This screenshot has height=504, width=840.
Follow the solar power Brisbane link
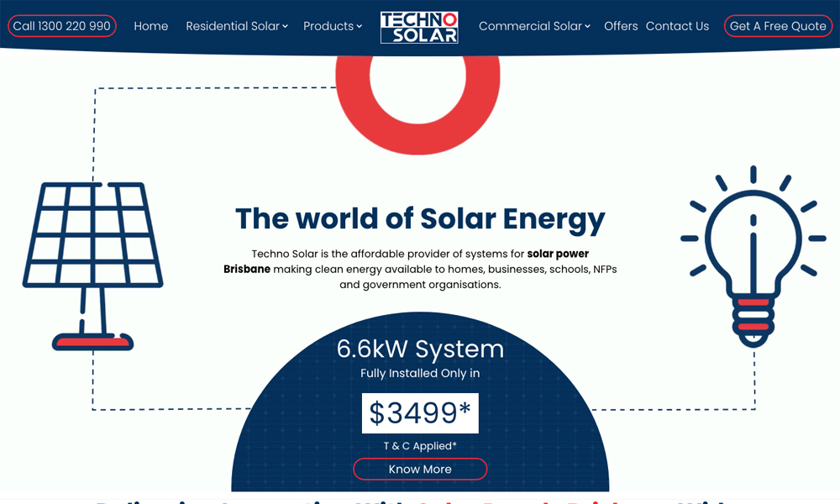558,254
